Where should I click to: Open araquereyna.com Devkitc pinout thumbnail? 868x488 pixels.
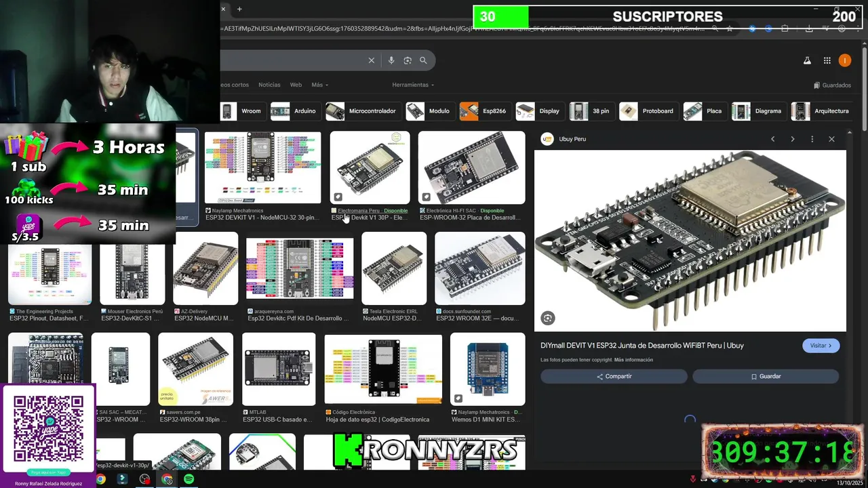pos(300,268)
